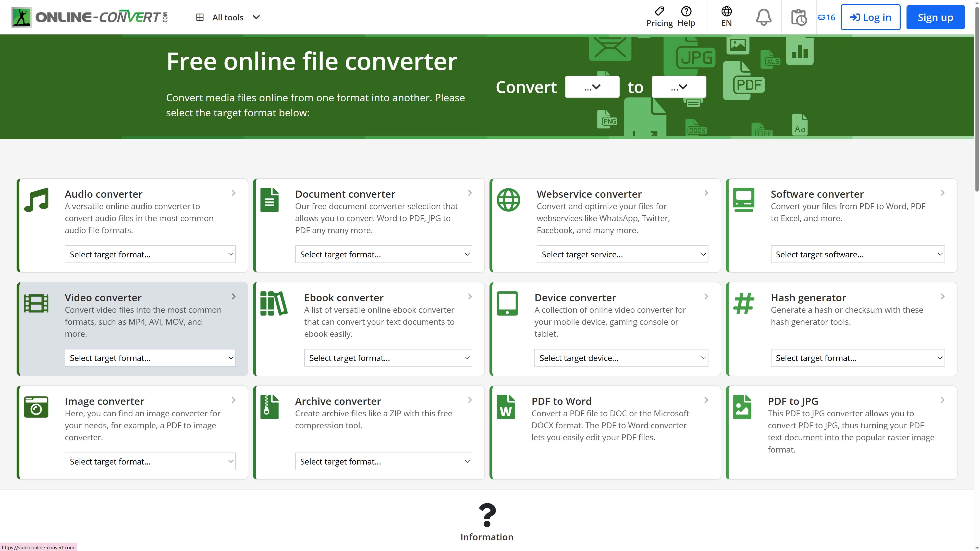
Task: Open the Convert source format dropdown
Action: click(592, 87)
